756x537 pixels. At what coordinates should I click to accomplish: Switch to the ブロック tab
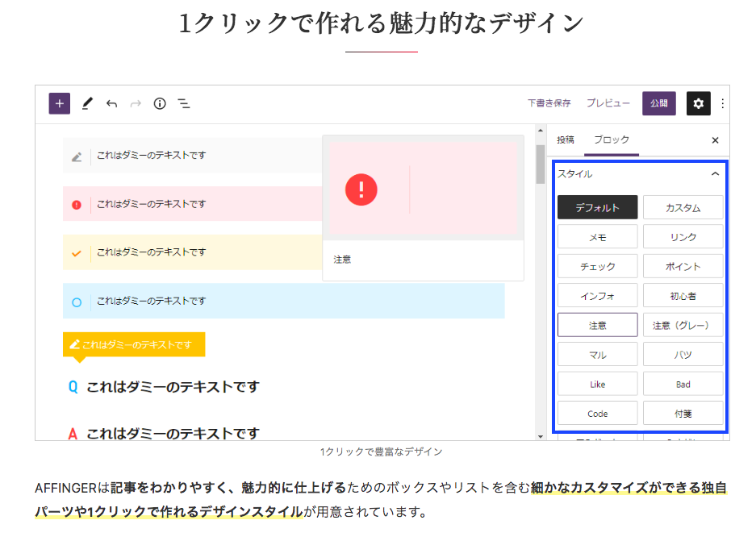tap(612, 139)
